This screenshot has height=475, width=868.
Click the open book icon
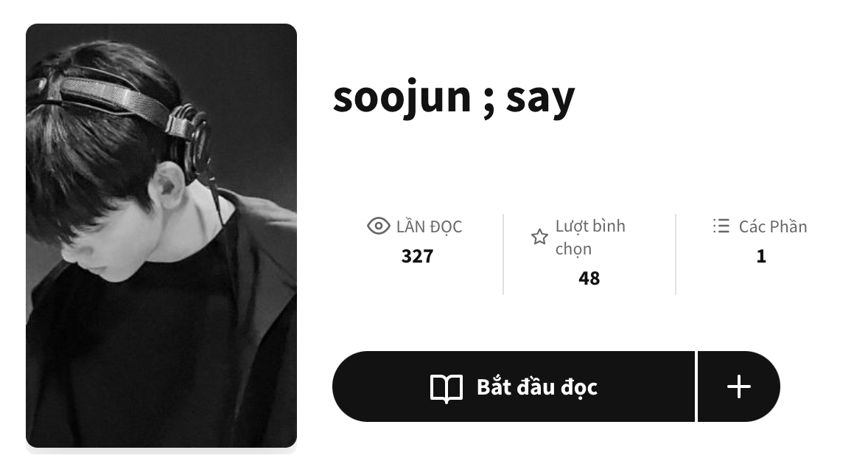point(447,387)
